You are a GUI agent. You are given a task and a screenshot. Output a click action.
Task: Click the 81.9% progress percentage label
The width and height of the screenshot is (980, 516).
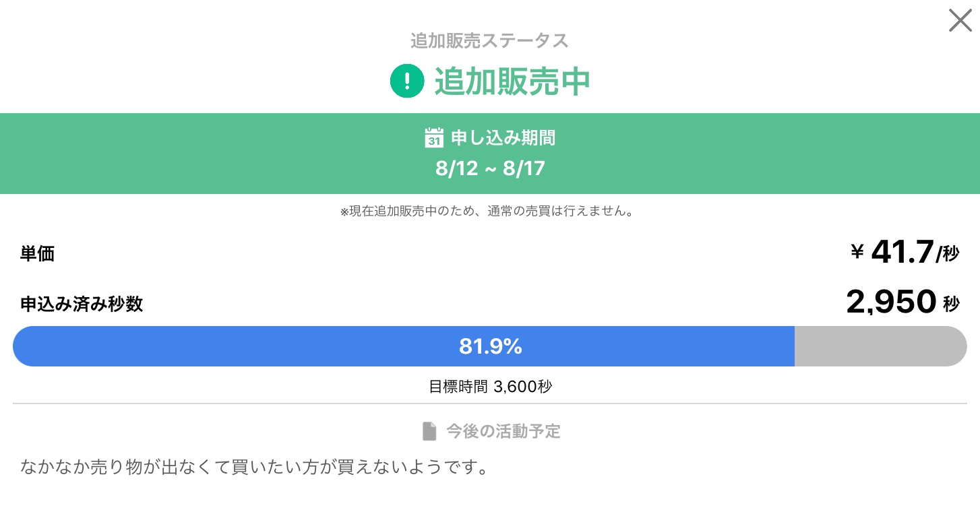491,346
